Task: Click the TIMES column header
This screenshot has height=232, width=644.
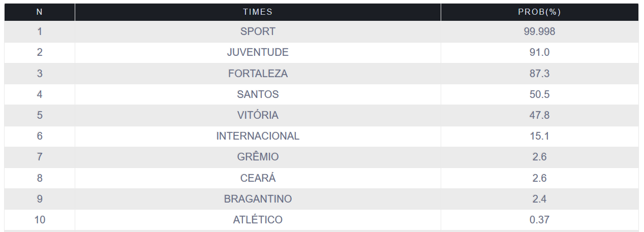Action: [x=258, y=12]
